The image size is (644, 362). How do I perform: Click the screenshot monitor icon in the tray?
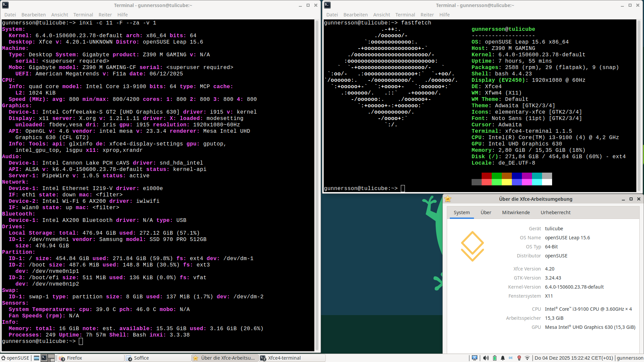pos(475,358)
